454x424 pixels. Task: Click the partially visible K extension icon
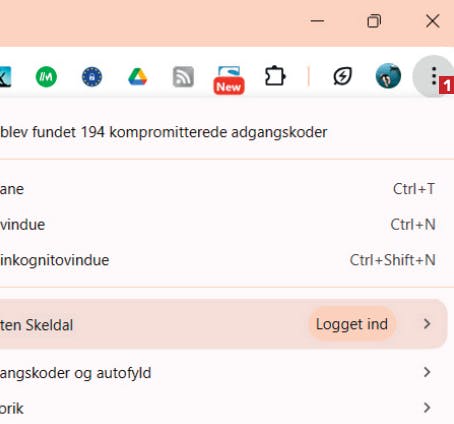click(x=5, y=77)
